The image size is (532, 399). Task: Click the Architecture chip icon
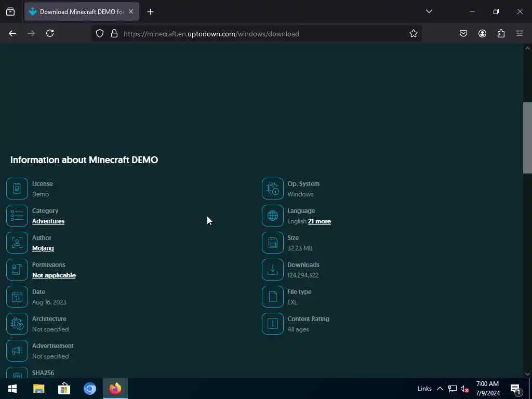(17, 324)
